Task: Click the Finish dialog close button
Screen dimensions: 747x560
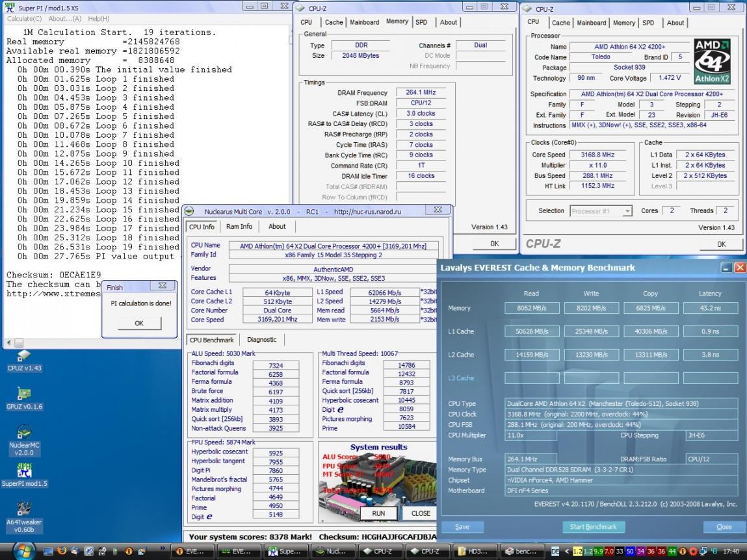Action: point(162,286)
